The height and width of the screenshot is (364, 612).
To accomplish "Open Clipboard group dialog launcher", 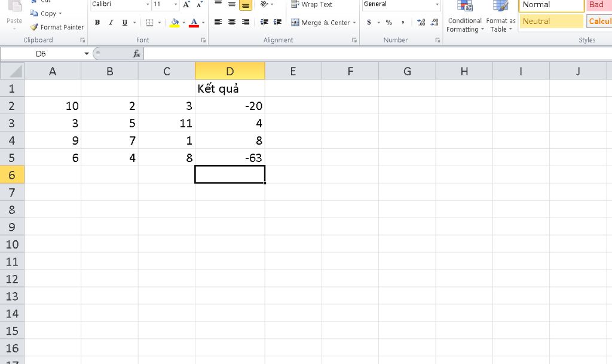I will pos(82,40).
